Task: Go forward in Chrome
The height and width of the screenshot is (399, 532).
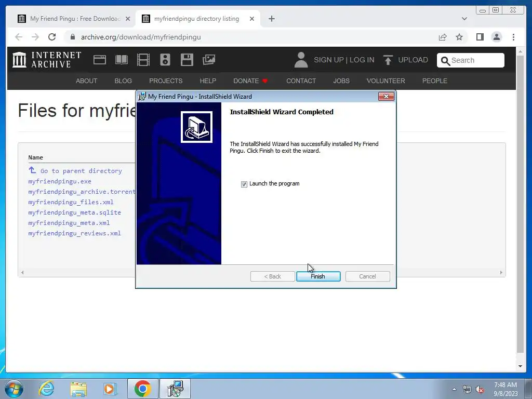Action: coord(35,37)
